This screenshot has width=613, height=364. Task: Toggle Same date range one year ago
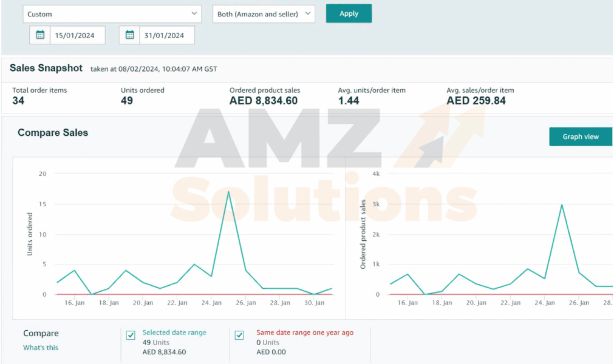[x=239, y=335]
